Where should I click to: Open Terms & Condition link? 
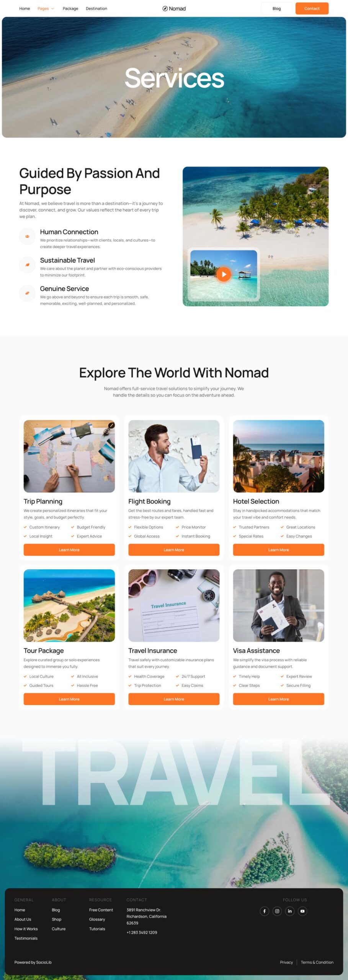(x=317, y=962)
